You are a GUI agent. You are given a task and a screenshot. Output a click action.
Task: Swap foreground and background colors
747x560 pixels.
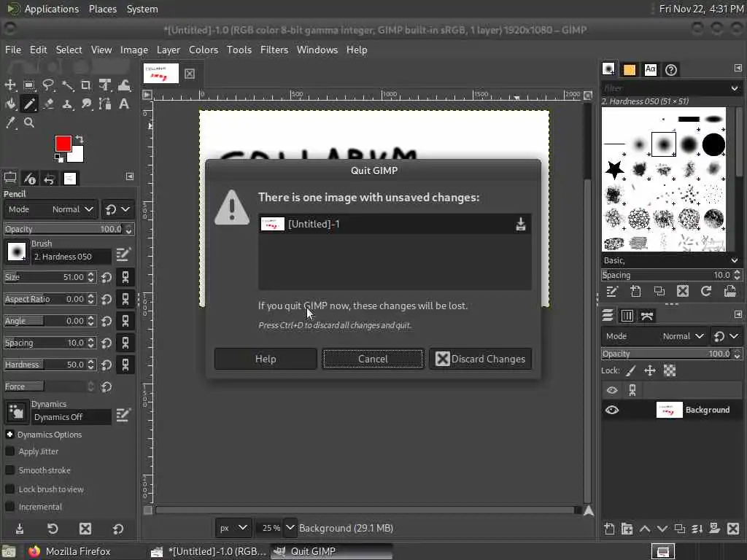[80, 139]
